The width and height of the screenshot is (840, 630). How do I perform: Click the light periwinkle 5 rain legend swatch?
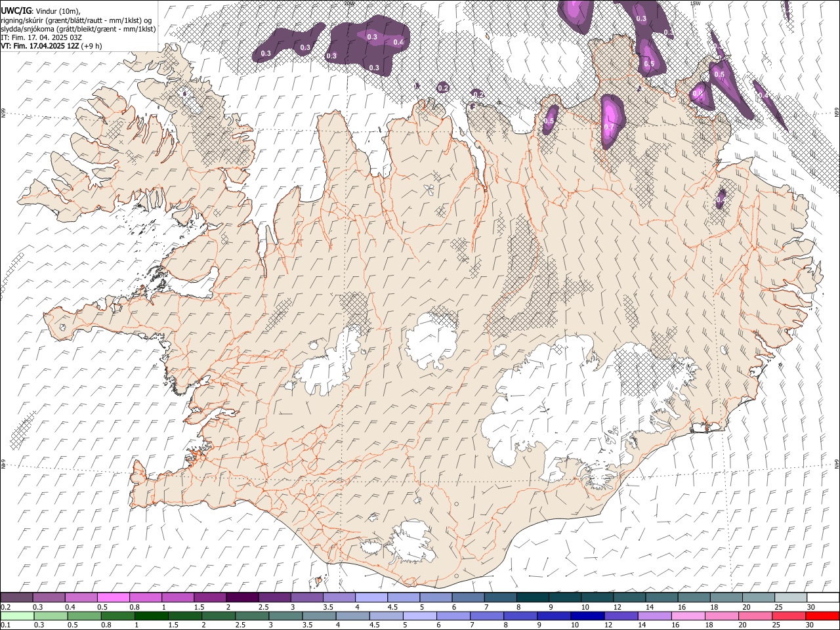[x=419, y=616]
